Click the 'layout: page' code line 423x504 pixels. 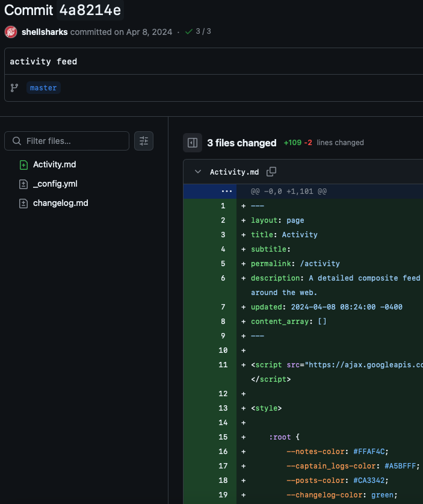point(277,220)
